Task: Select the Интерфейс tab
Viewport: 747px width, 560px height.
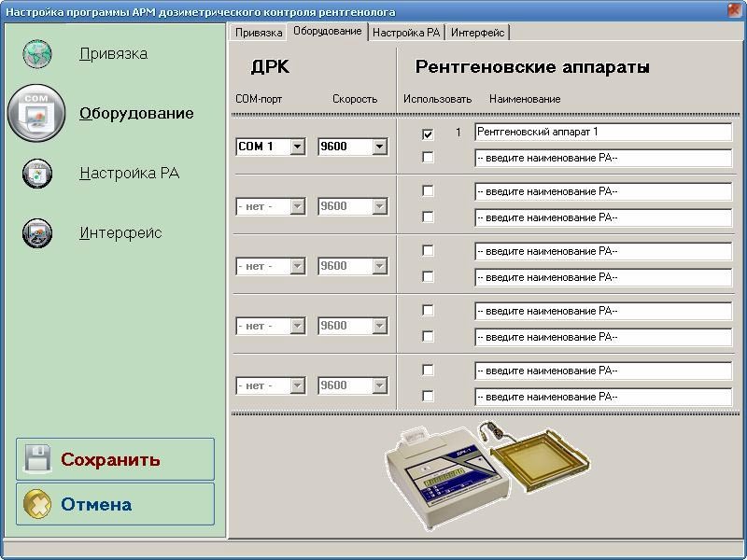Action: 477,33
